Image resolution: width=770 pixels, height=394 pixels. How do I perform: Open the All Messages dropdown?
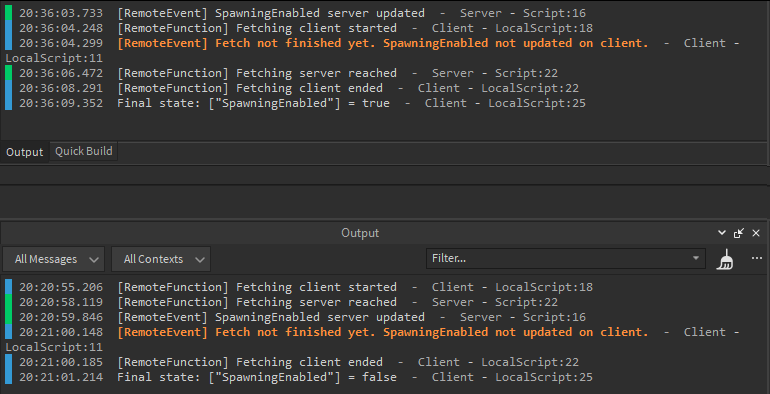tap(54, 259)
